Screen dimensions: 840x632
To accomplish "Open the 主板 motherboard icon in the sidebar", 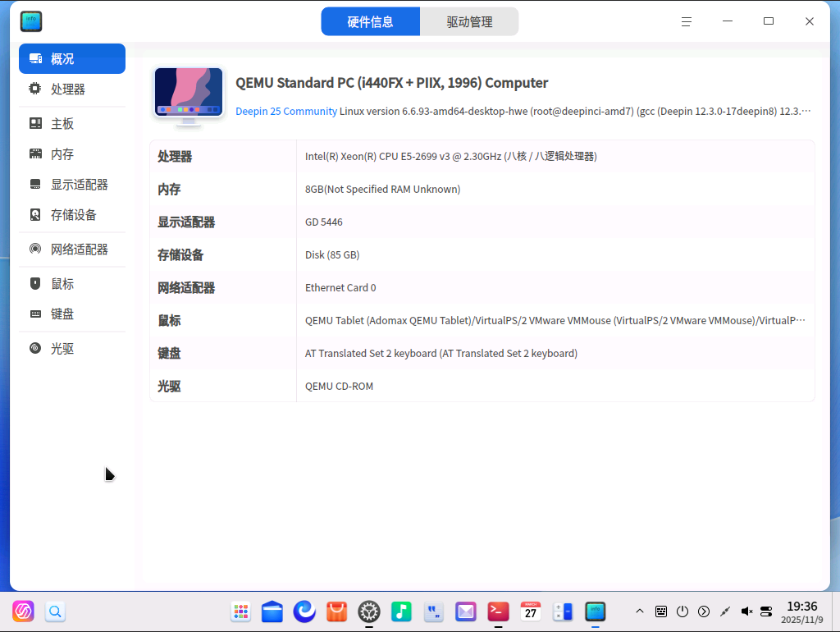I will click(x=35, y=123).
